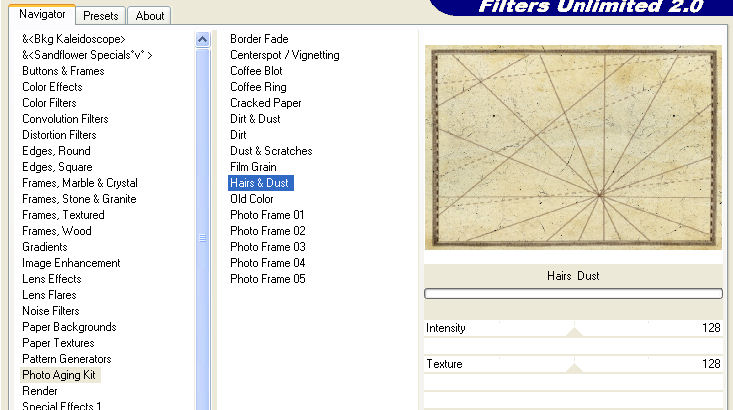Select the Photo Frame 02 filter
This screenshot has width=733, height=410.
267,231
